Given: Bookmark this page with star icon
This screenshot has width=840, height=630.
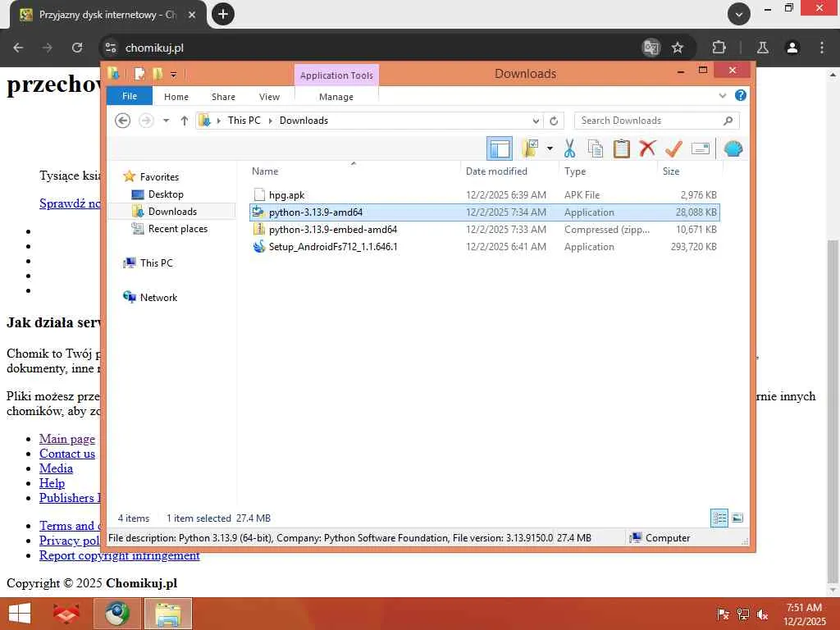Looking at the screenshot, I should [x=677, y=48].
